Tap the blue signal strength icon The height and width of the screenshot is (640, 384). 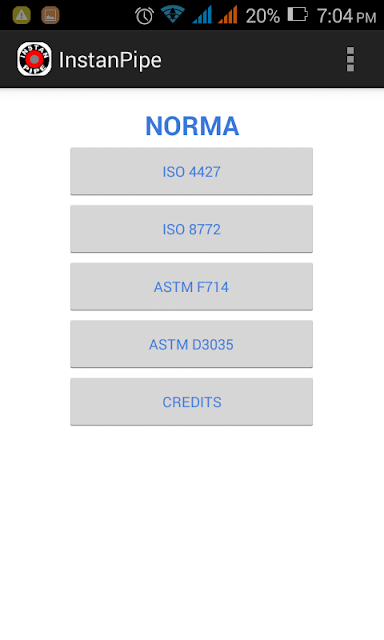pyautogui.click(x=202, y=15)
